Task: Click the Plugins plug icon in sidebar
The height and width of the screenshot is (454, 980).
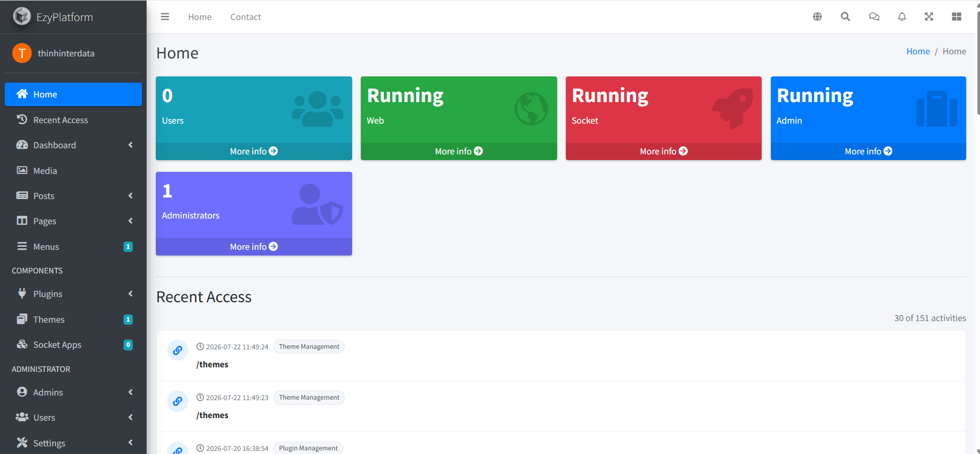Action: (x=22, y=293)
